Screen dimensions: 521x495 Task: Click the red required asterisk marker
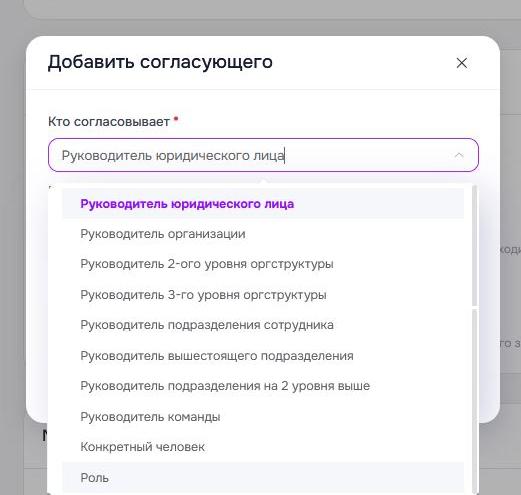point(176,119)
